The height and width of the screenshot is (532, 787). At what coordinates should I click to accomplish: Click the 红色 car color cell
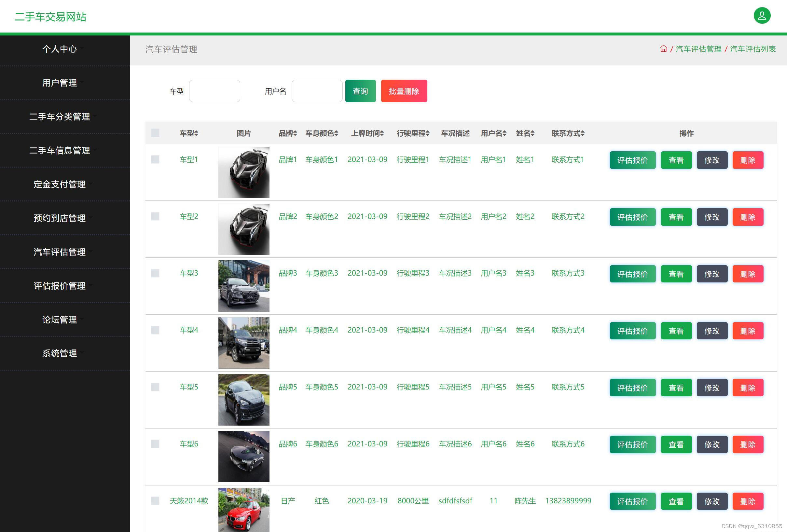[322, 500]
